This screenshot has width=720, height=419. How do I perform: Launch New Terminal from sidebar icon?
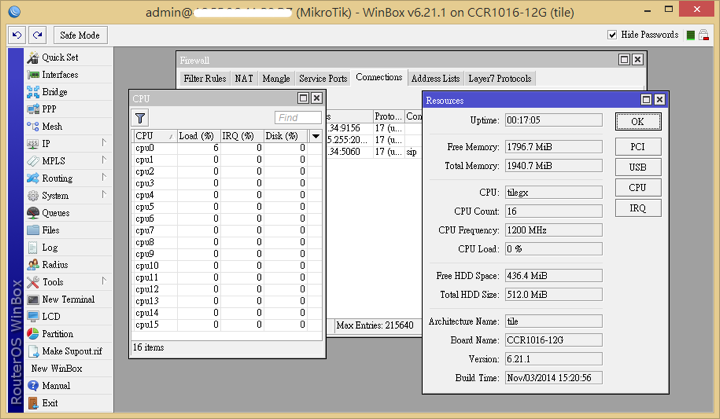[x=33, y=300]
